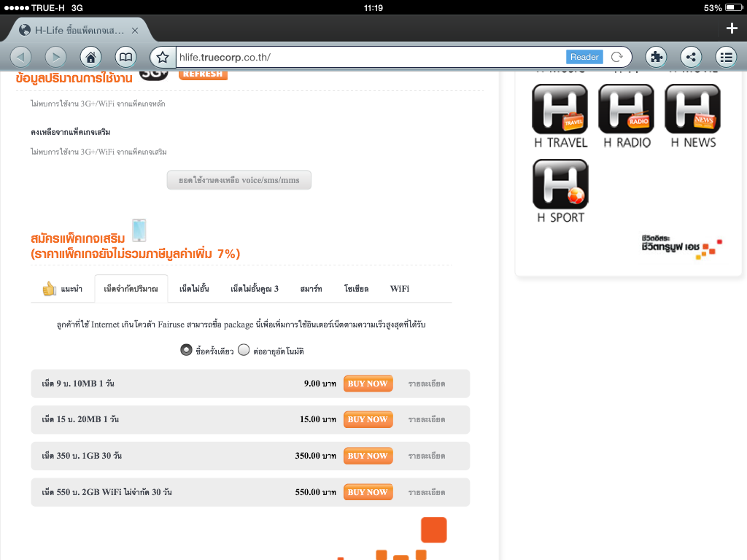The height and width of the screenshot is (560, 747).
Task: Close the H-Life browser tab
Action: point(135,31)
